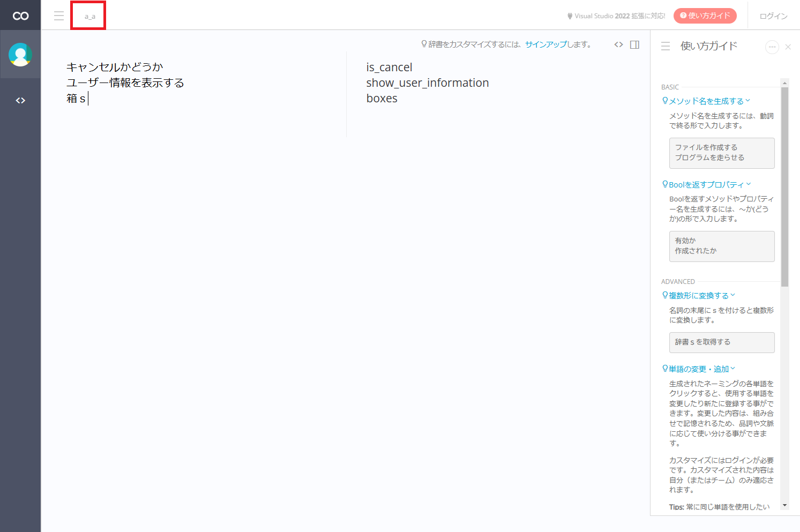The width and height of the screenshot is (800, 532).
Task: Collapse the Boolを返すプロパティ section
Action: click(706, 185)
